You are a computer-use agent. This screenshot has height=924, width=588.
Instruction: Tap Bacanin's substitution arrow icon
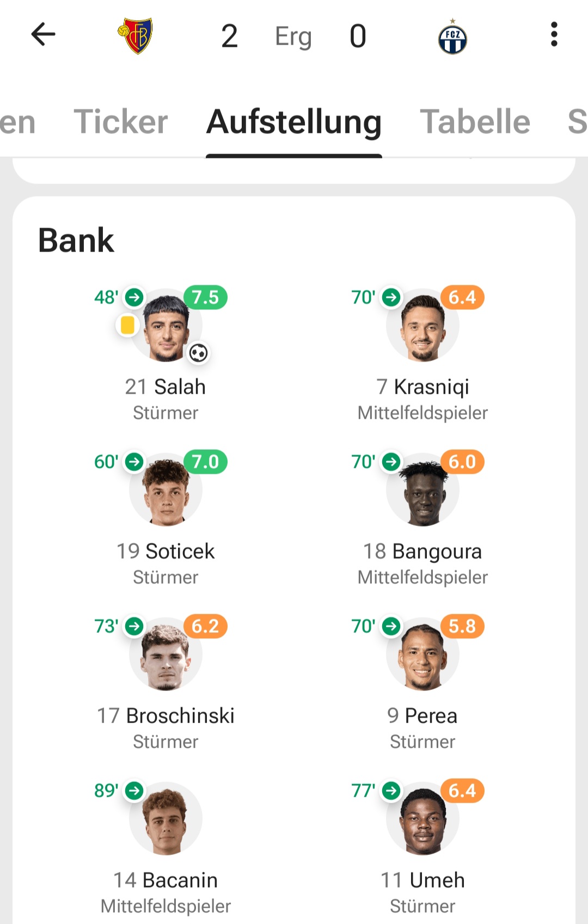click(x=134, y=790)
